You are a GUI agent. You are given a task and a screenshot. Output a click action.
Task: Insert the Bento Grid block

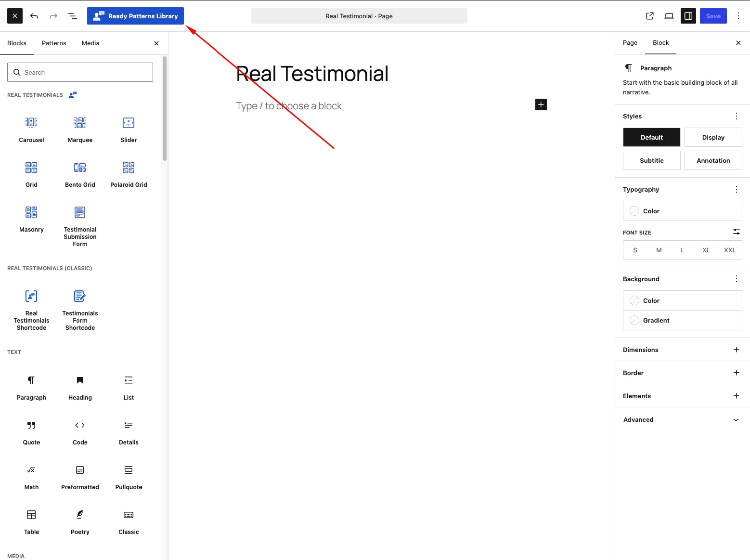coord(80,175)
